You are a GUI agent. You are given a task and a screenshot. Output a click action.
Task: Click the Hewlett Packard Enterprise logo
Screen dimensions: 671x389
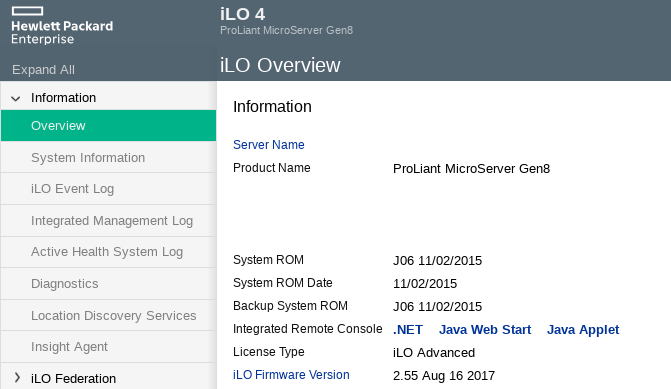[x=62, y=26]
